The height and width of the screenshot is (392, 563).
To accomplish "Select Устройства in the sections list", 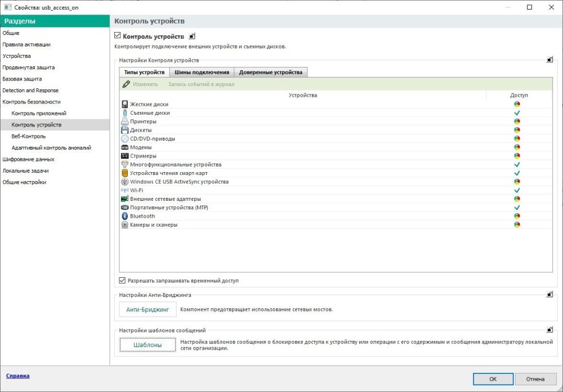I will 16,56.
